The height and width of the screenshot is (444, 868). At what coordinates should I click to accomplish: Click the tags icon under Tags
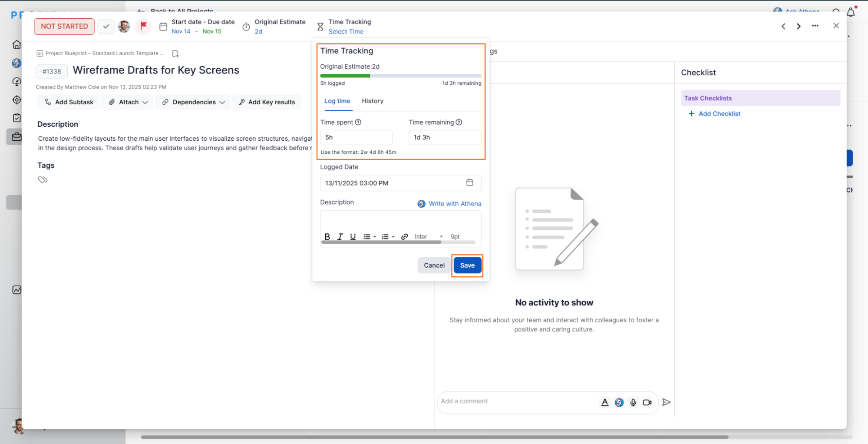[x=43, y=180]
